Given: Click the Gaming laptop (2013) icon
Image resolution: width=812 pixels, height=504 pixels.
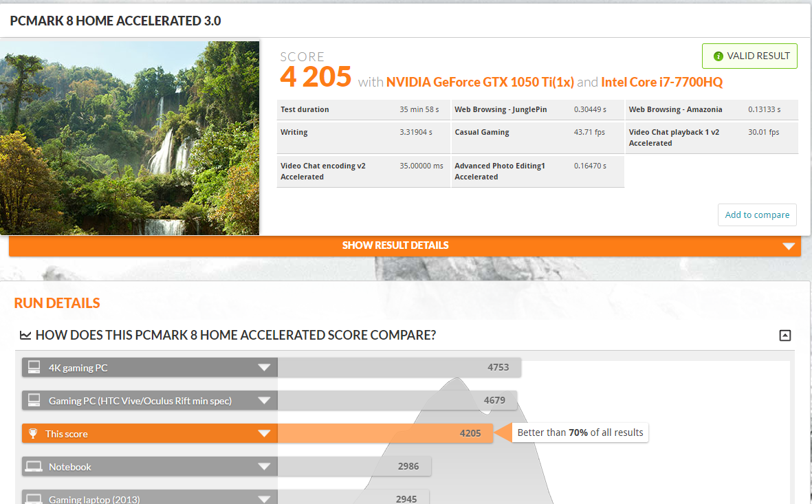Looking at the screenshot, I should click(x=34, y=498).
